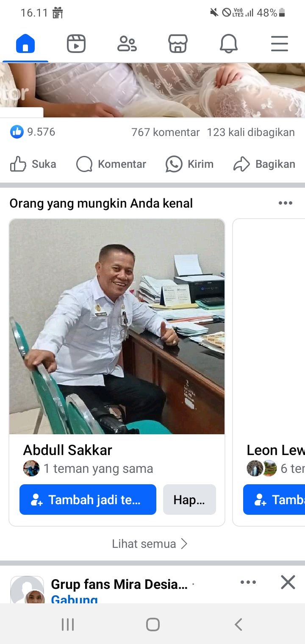Add Abdull Sakkar as friend
This screenshot has height=644, width=305.
[88, 500]
